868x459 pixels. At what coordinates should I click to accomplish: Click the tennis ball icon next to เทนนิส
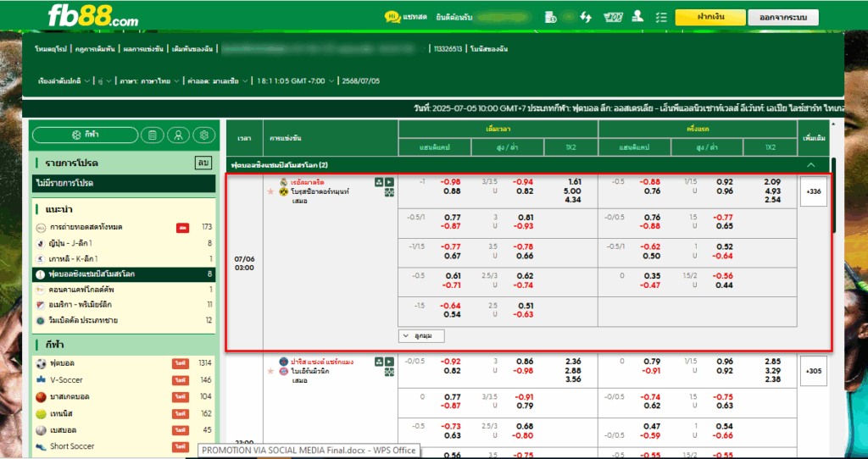tap(41, 413)
